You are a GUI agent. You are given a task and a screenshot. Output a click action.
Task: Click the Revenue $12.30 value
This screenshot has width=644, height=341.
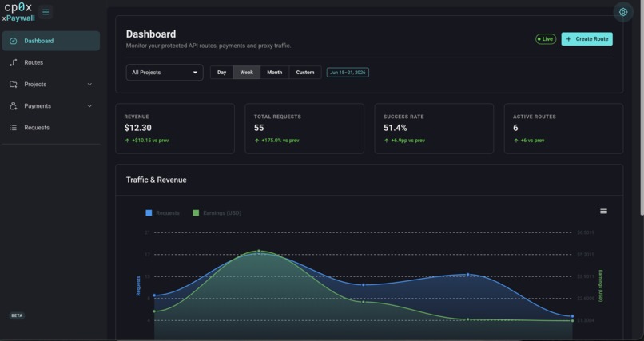click(138, 128)
